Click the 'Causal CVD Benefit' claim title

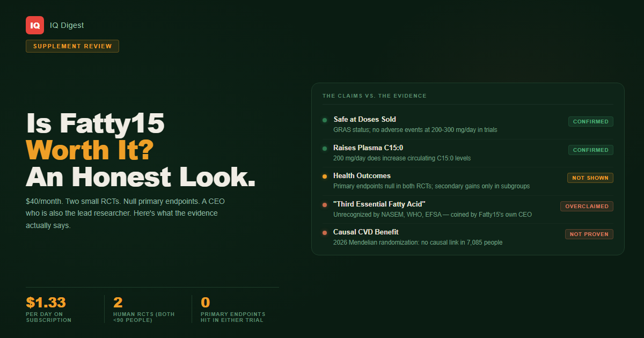[x=366, y=232]
